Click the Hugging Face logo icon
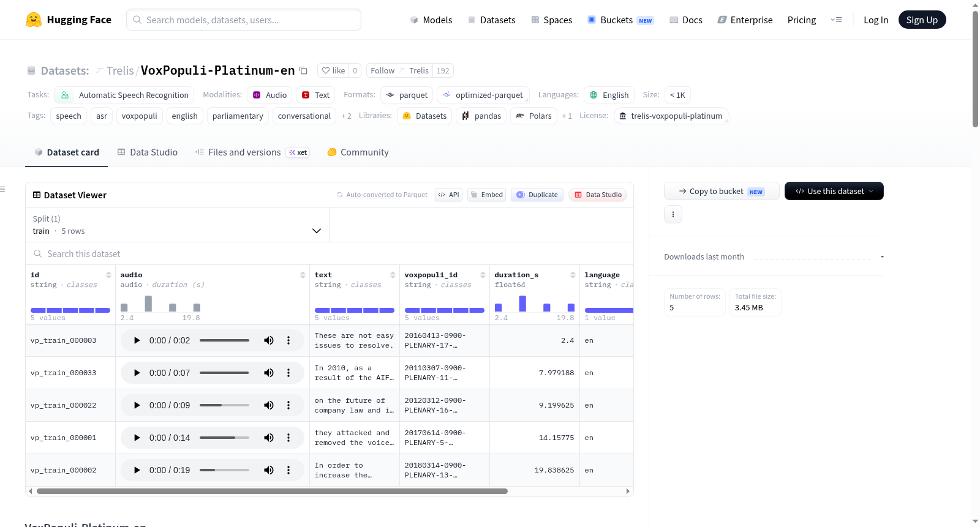The image size is (980, 527). coord(34,20)
